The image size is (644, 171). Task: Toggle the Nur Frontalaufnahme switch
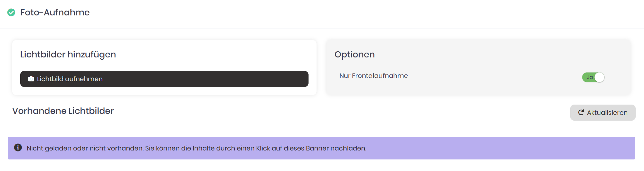pyautogui.click(x=593, y=77)
